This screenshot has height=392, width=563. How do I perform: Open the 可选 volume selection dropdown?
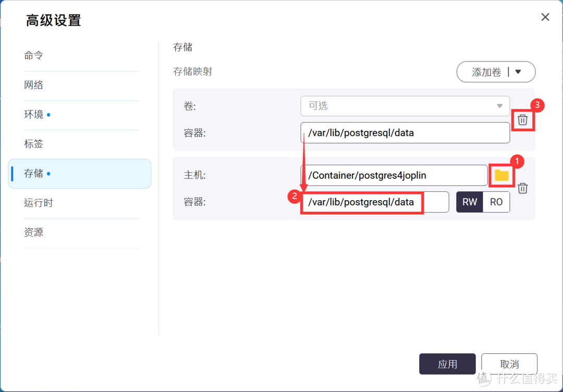(x=404, y=106)
